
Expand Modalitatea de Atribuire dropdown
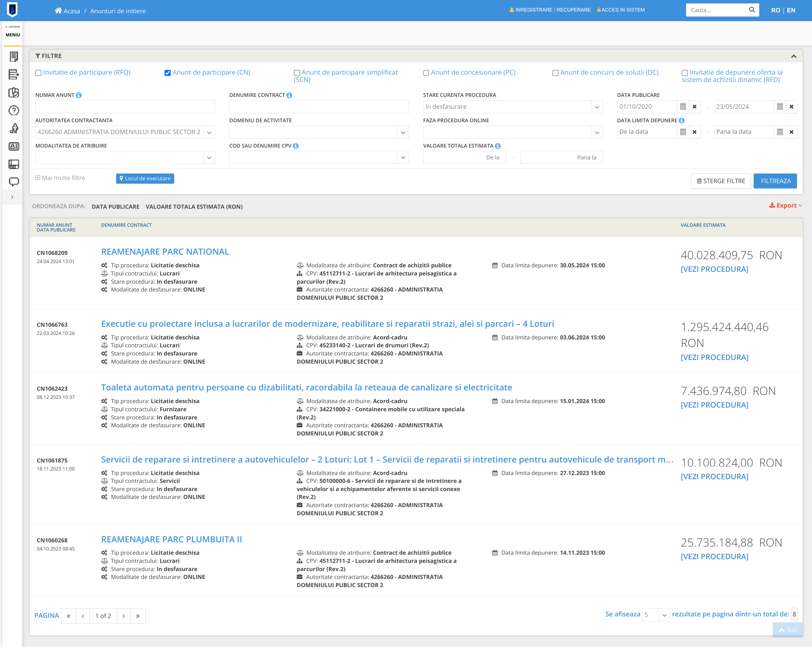pos(209,158)
